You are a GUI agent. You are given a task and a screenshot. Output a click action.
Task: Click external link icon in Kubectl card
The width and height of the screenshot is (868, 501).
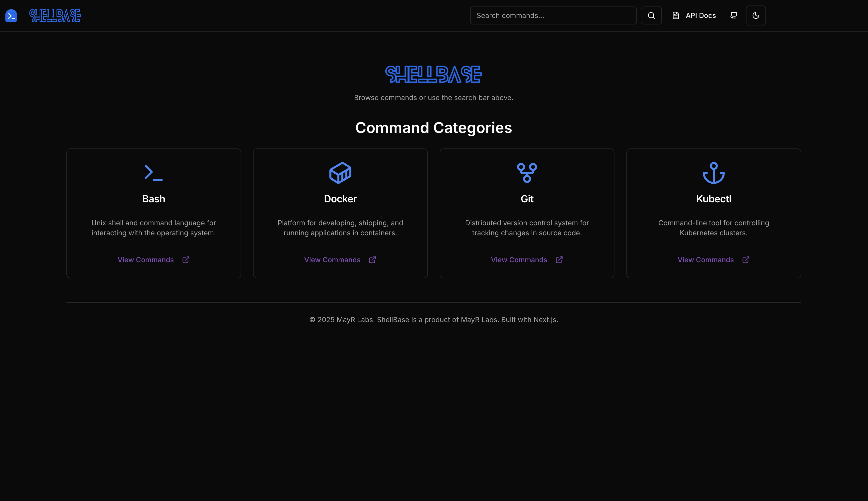click(x=746, y=260)
